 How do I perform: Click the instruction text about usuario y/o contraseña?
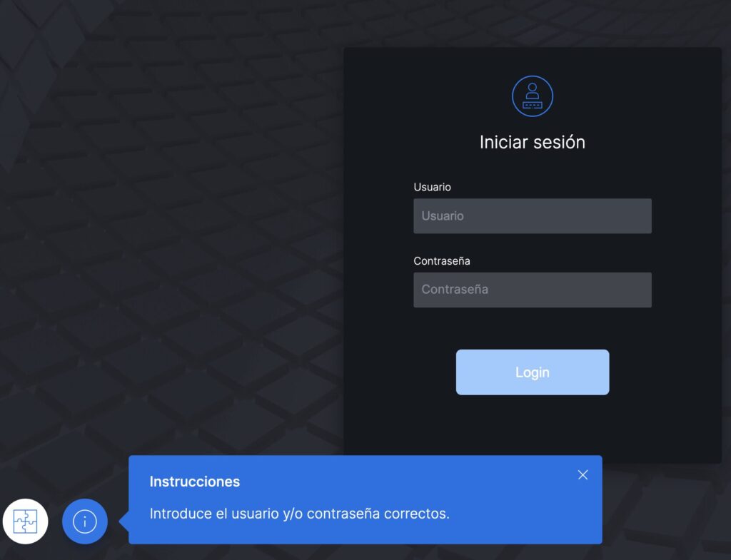[299, 514]
